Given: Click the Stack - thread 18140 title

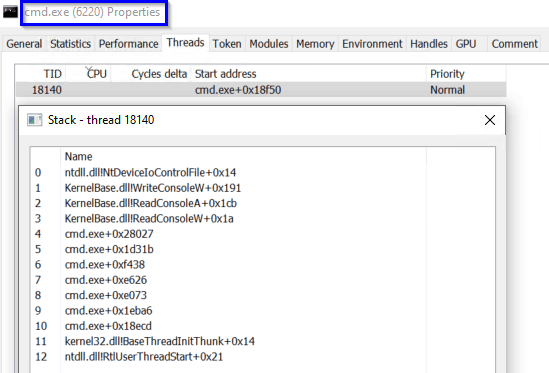Looking at the screenshot, I should [x=101, y=120].
